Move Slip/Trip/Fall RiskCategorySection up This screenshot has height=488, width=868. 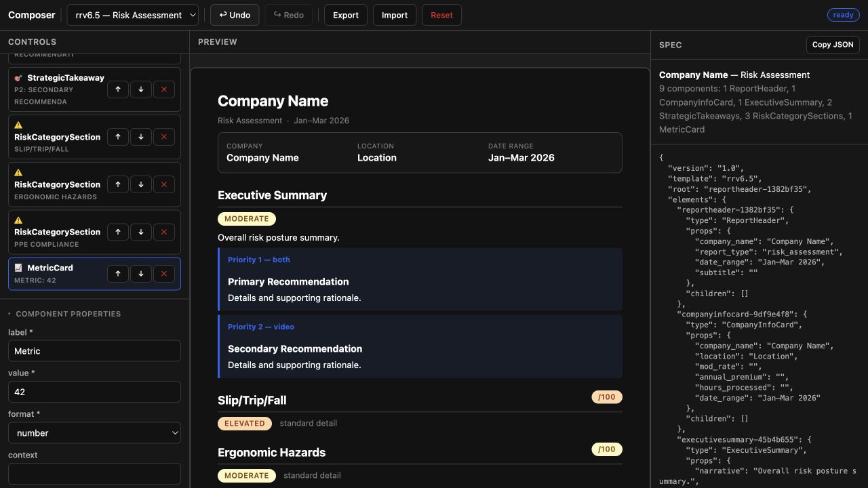click(118, 137)
